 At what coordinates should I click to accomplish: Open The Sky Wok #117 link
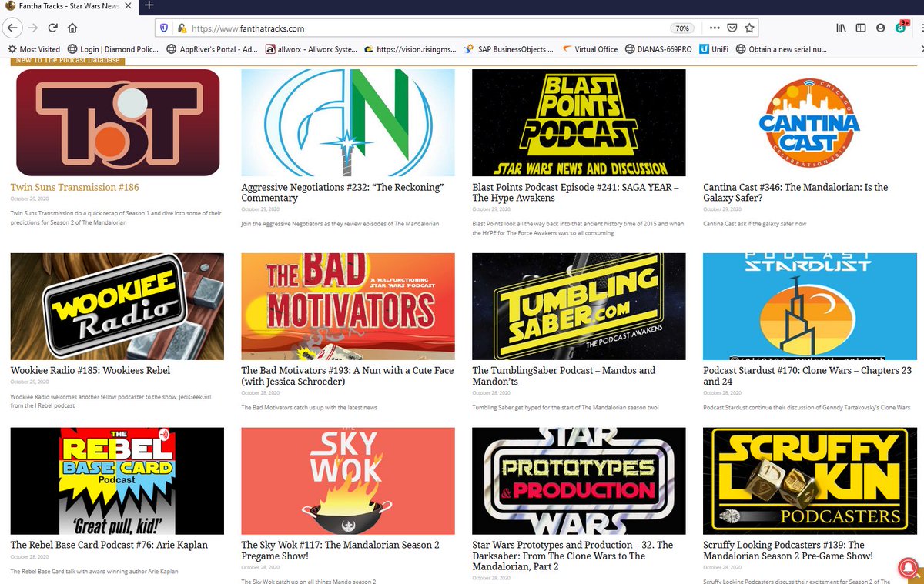pos(340,551)
